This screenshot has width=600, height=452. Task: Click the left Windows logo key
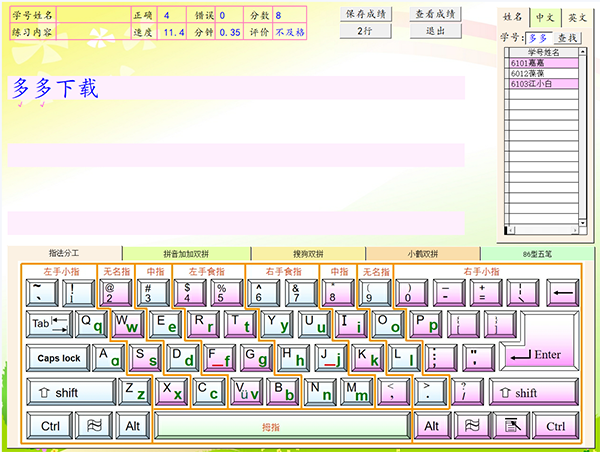click(94, 426)
